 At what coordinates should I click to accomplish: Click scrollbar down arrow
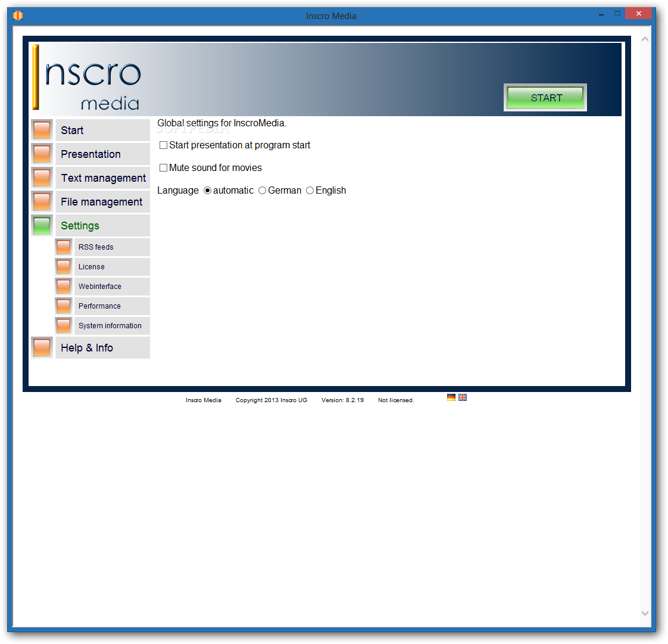(645, 613)
